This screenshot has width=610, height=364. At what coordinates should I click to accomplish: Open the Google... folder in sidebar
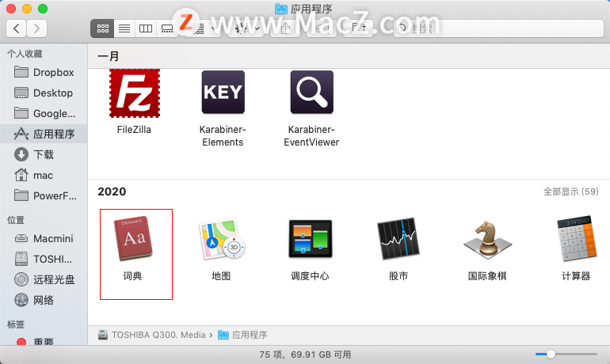(44, 113)
